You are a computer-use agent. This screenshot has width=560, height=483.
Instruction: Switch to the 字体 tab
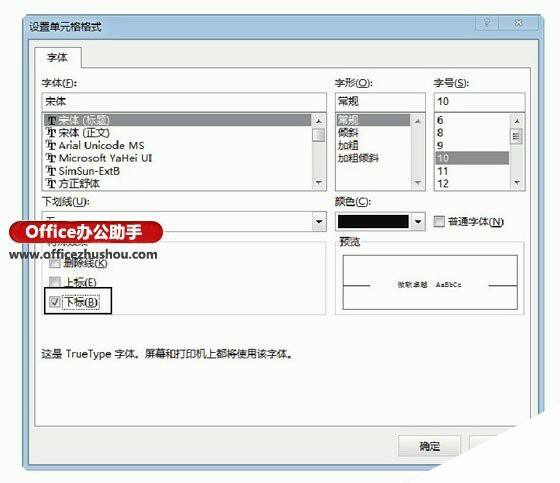[x=58, y=57]
